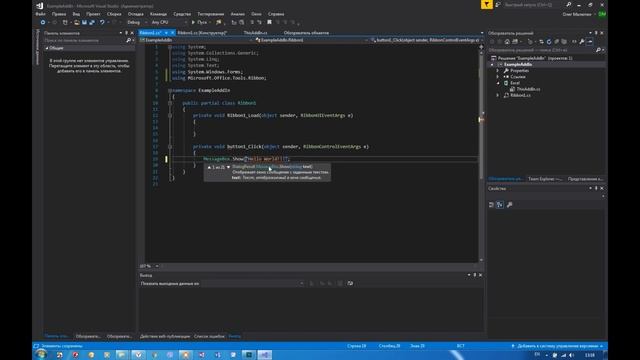
Task: Open the Help (Справка) menu
Action: [x=276, y=14]
